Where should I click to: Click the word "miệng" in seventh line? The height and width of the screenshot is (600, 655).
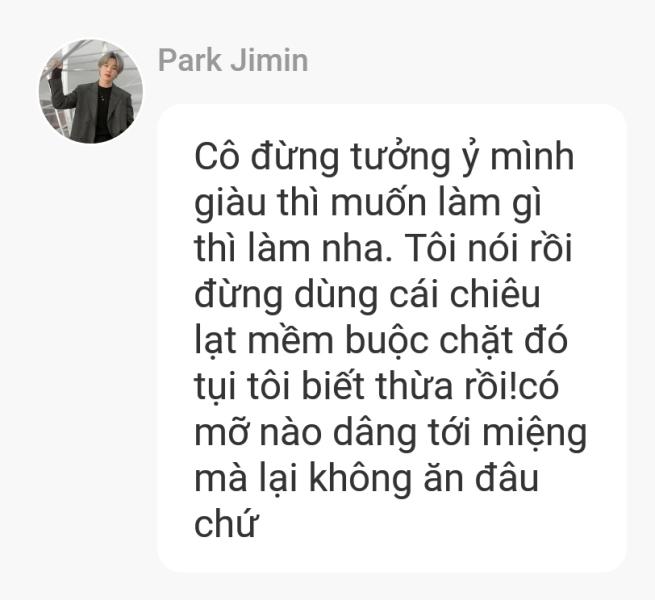tap(534, 433)
